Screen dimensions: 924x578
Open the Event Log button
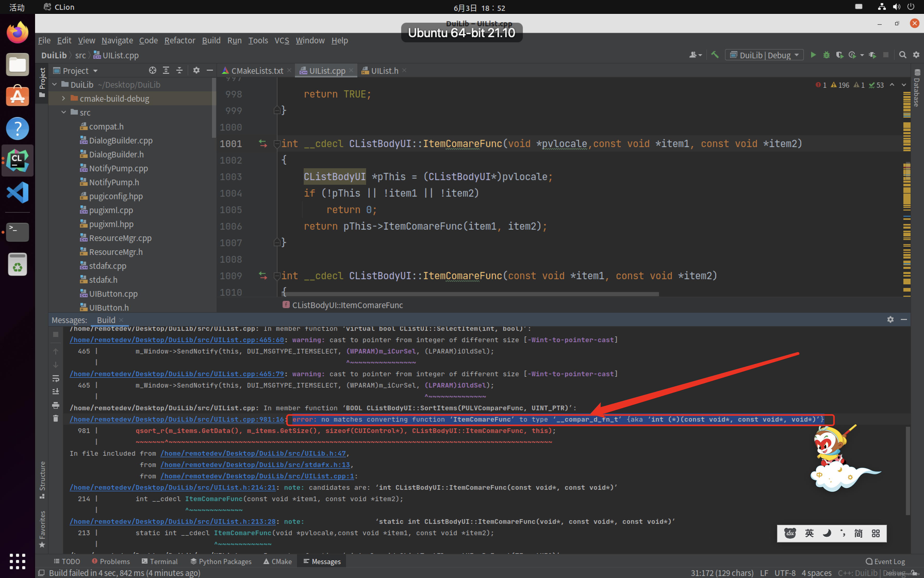coord(885,561)
